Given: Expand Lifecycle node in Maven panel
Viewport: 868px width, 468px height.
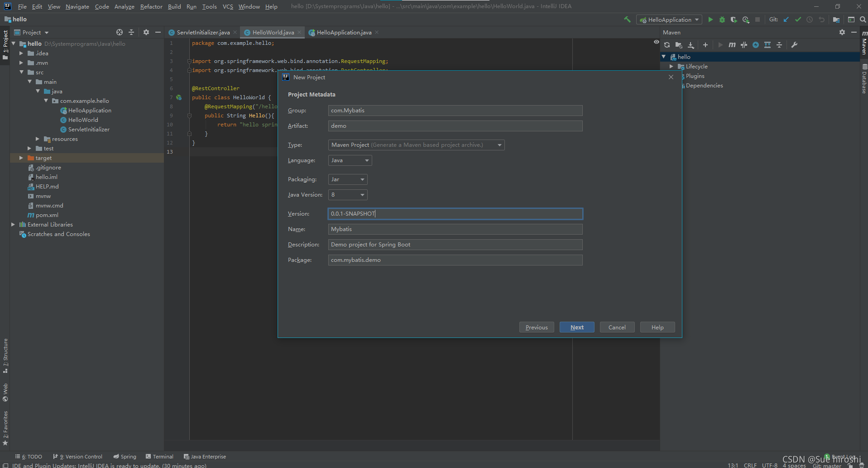Looking at the screenshot, I should (671, 67).
